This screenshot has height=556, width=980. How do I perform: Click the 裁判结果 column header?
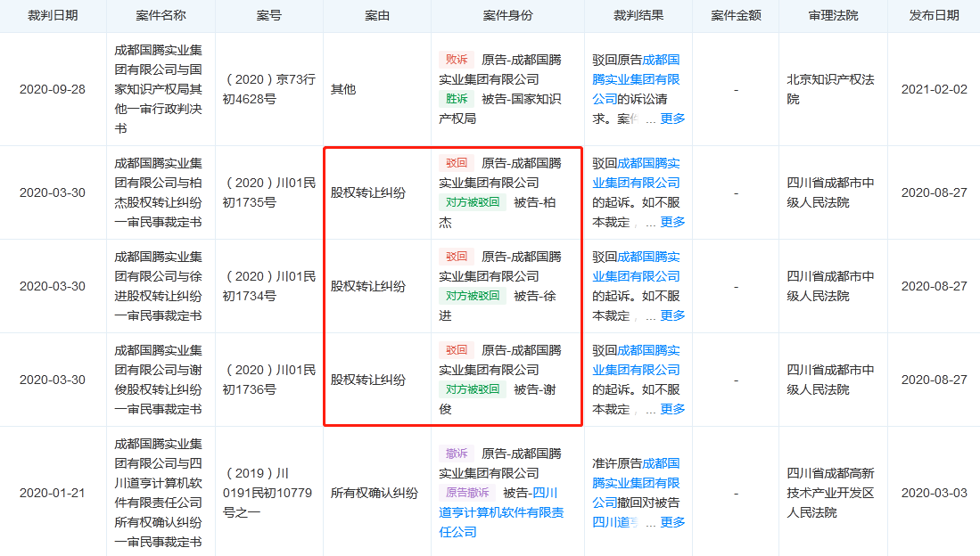638,16
